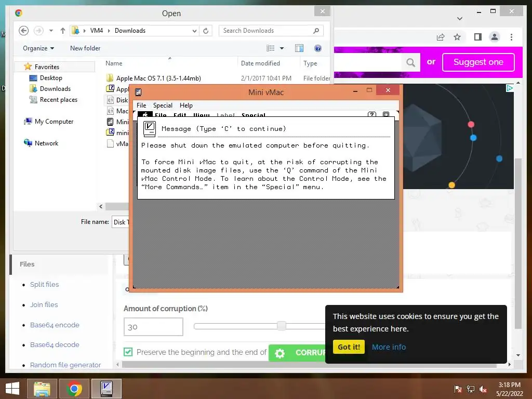
Task: Click the search magnifier in Open dialog
Action: (x=316, y=31)
